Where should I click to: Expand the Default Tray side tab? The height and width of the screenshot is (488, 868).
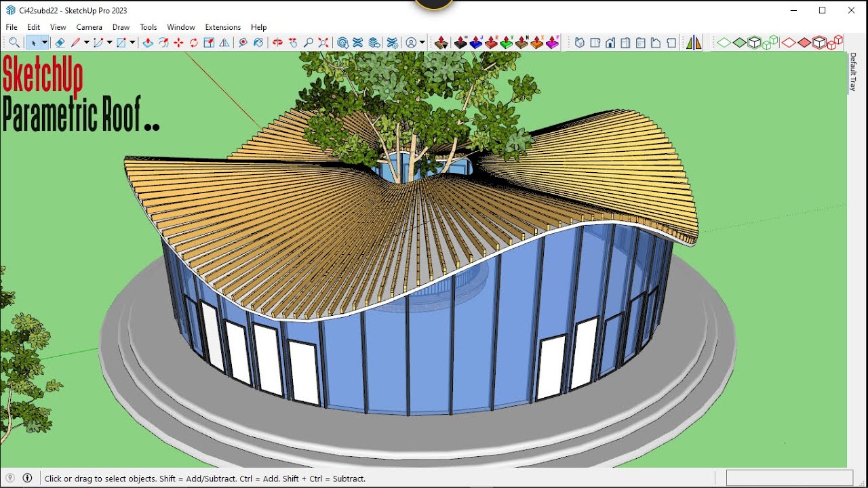pos(853,73)
